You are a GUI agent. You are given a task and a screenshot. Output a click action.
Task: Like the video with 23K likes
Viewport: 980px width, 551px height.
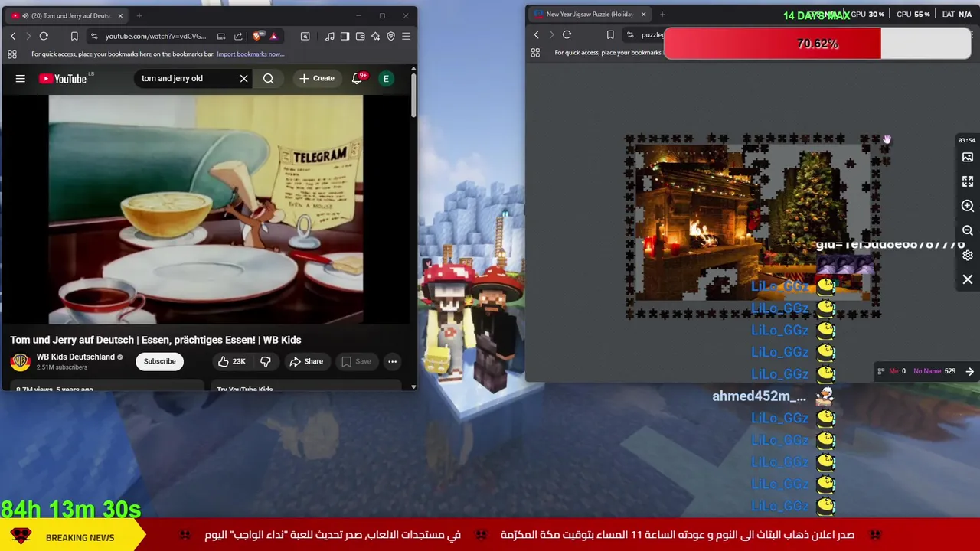coord(232,361)
